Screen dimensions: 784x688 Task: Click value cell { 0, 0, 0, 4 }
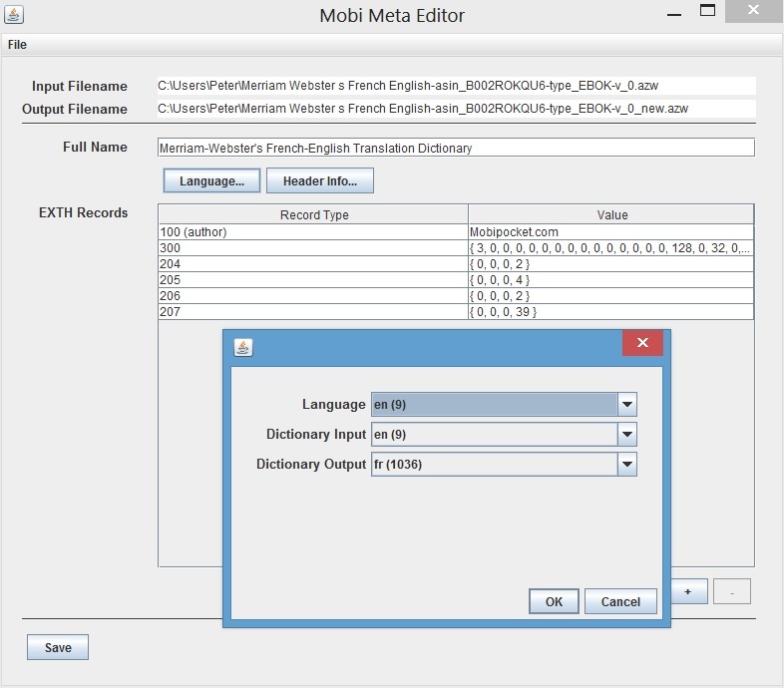pos(611,280)
